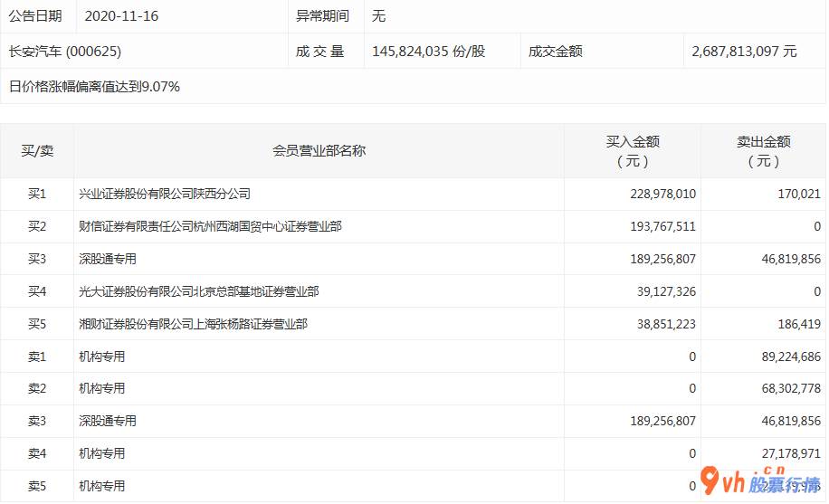Screen dimensions: 829x504
Task: Select buy amount 38,851,223
Action: point(666,324)
